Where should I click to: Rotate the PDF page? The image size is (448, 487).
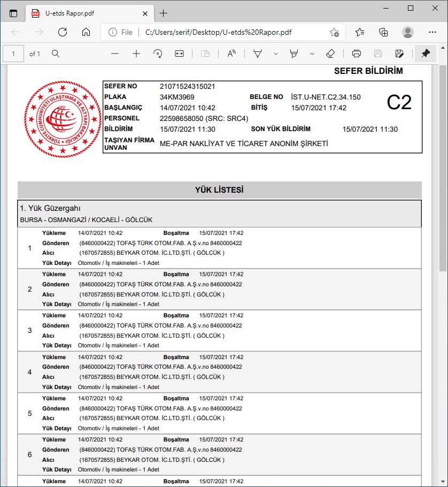pos(158,54)
